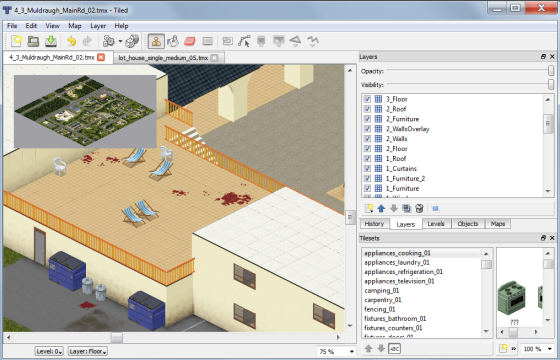This screenshot has height=360, width=560.
Task: Duplicate the selected layer
Action: [406, 209]
